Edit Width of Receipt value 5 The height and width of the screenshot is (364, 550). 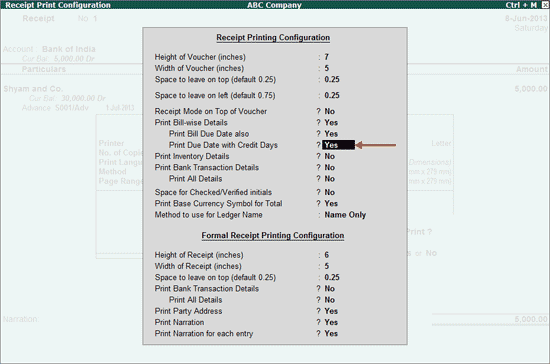[x=327, y=266]
